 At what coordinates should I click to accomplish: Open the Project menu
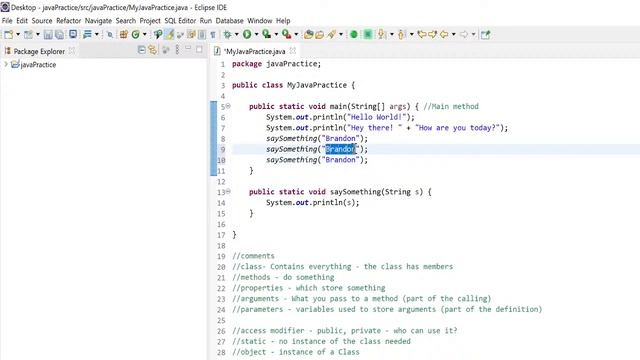pyautogui.click(x=150, y=20)
